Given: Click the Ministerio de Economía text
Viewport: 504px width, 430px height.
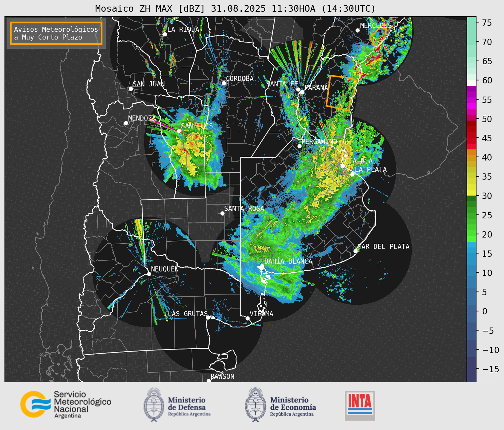Looking at the screenshot, I should click(293, 406).
